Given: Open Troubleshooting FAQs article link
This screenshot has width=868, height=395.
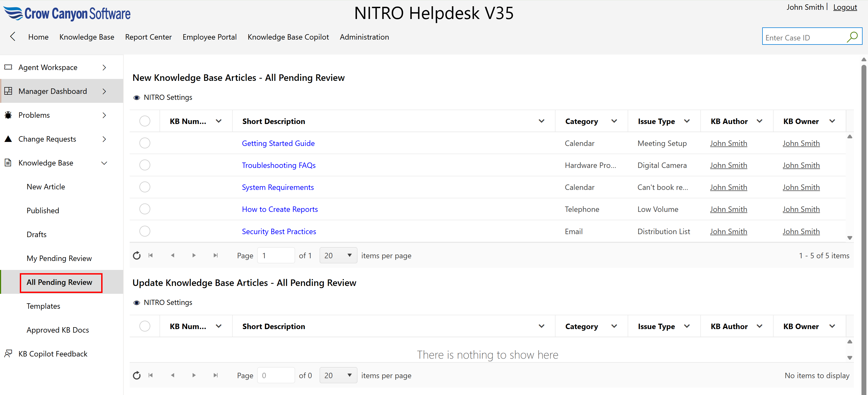Looking at the screenshot, I should click(x=278, y=165).
